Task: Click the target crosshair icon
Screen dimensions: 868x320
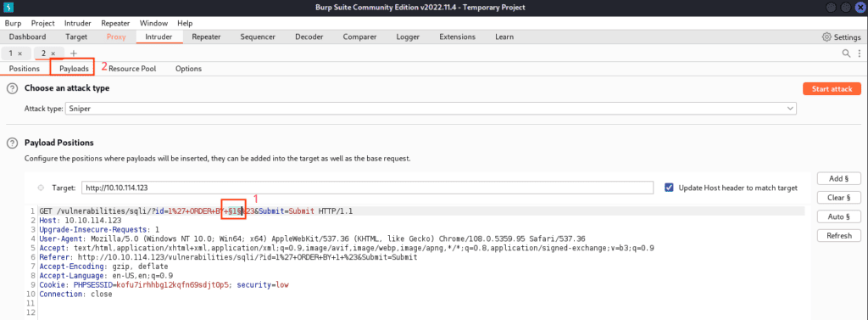Action: coord(41,188)
